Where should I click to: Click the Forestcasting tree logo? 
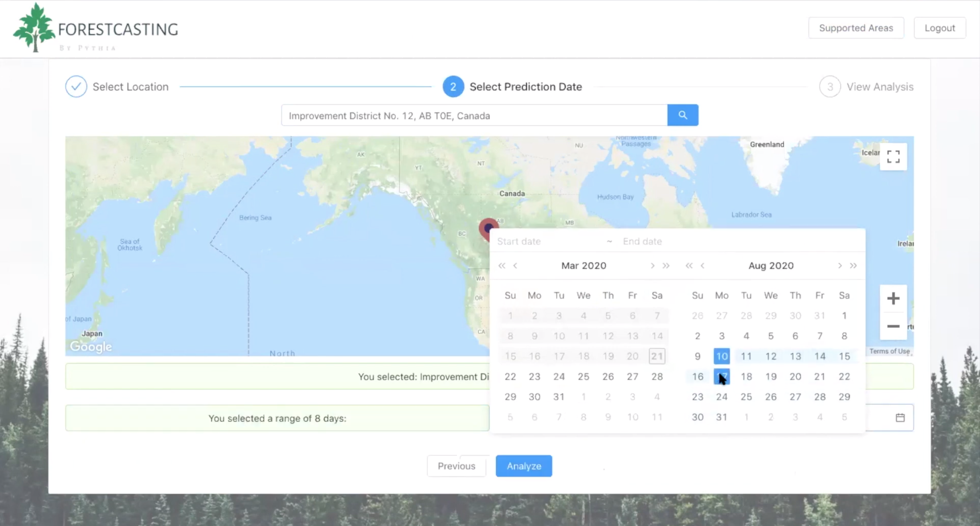34,28
